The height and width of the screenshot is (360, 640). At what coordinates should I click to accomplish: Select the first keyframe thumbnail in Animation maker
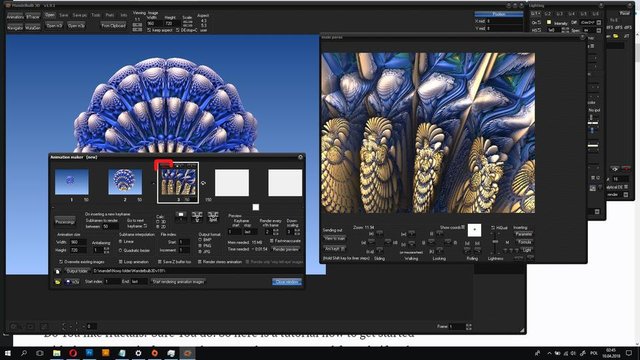(x=71, y=182)
